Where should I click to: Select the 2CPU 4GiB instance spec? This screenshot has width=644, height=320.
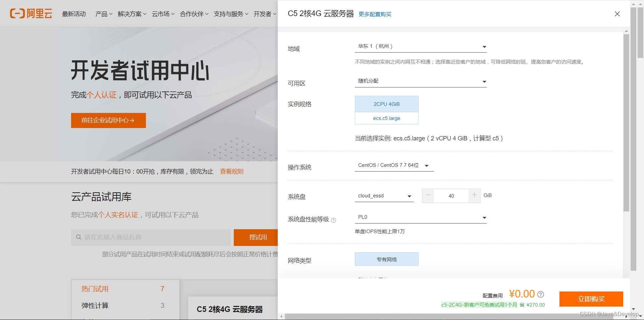coord(386,104)
